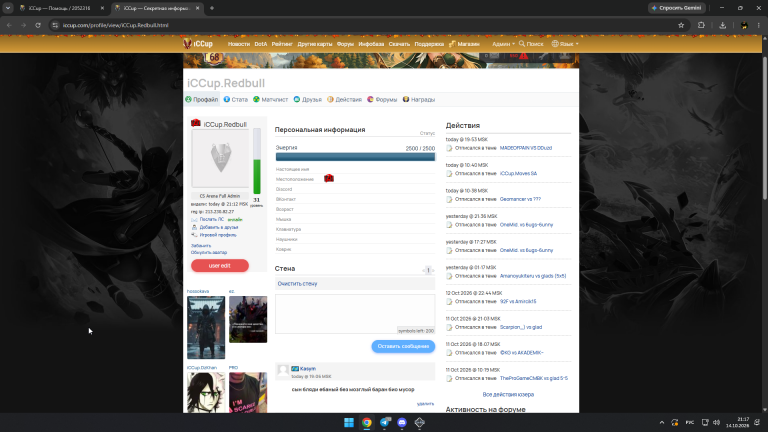Switch to the Стата tab

click(236, 99)
